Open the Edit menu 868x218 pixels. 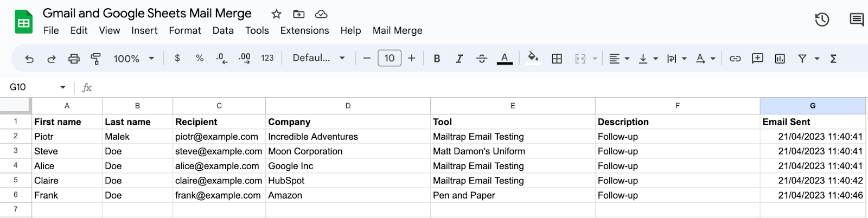pos(79,30)
